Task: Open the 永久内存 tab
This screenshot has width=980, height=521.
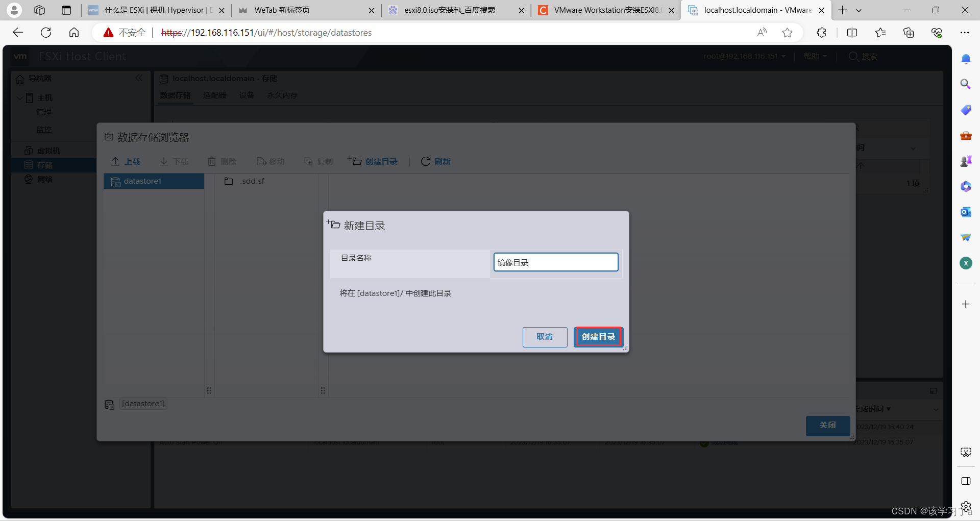Action: tap(282, 95)
